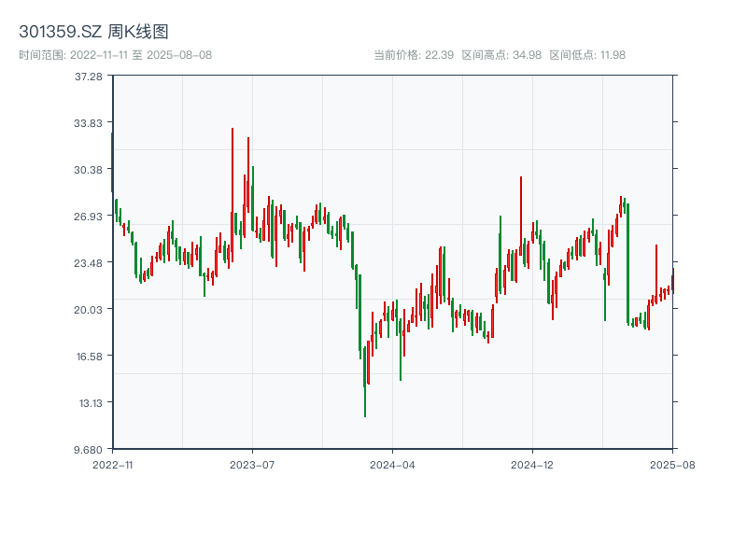This screenshot has height=560, width=747.
Task: Click the 当前价格 22.39 label
Action: [x=414, y=55]
